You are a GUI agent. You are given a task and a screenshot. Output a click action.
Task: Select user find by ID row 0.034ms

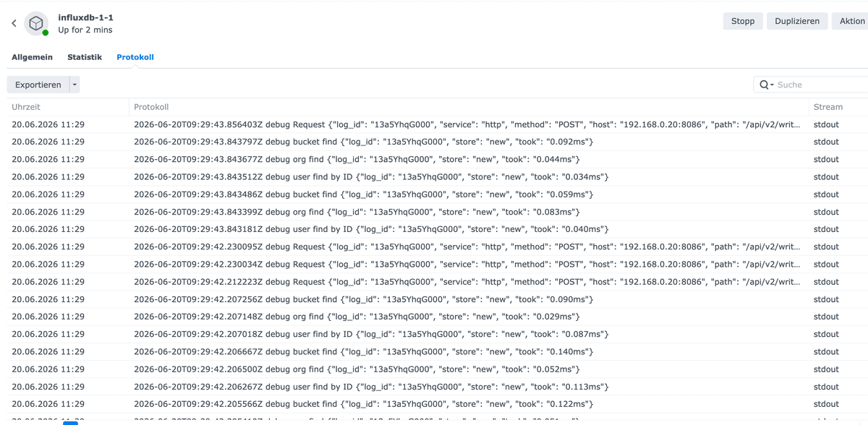coord(437,177)
